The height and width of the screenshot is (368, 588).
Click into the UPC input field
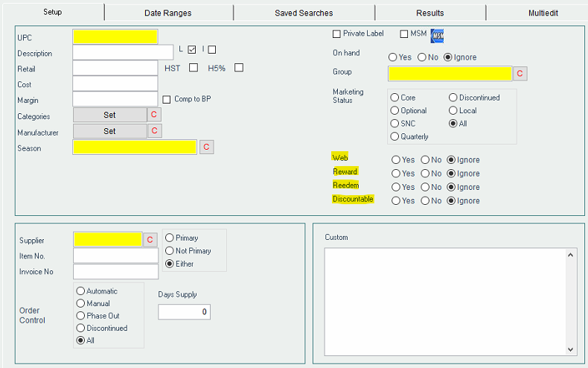pyautogui.click(x=115, y=37)
